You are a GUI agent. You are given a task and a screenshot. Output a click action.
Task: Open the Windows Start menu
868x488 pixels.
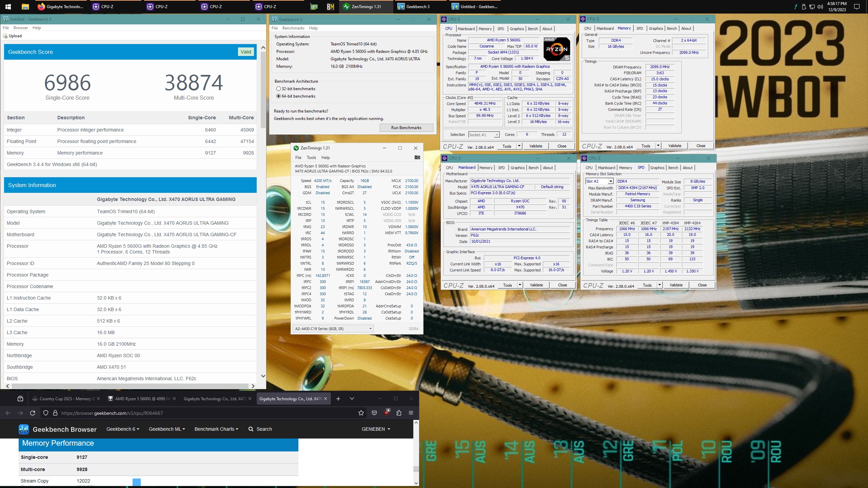[8, 6]
